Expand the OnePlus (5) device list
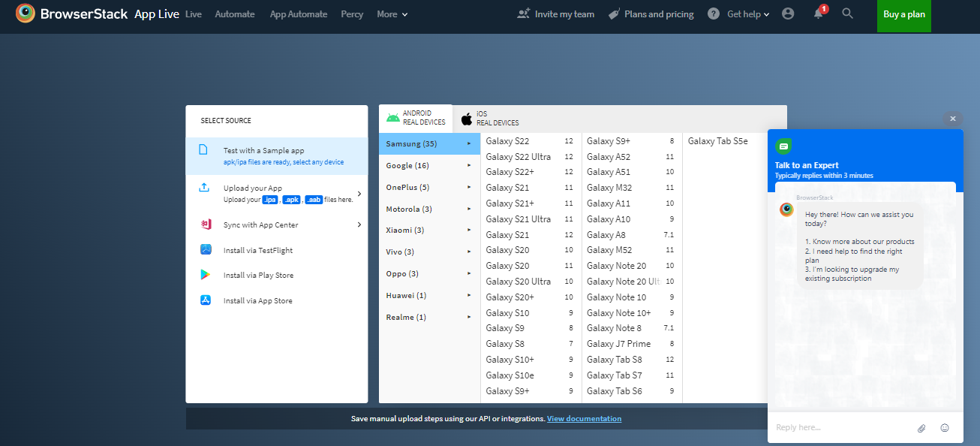980x446 pixels. 429,187
